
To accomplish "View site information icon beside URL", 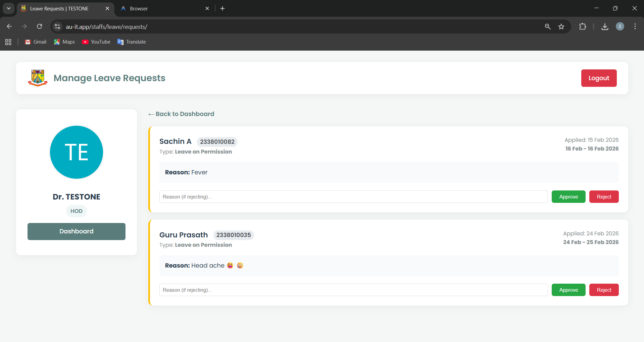I will point(57,26).
